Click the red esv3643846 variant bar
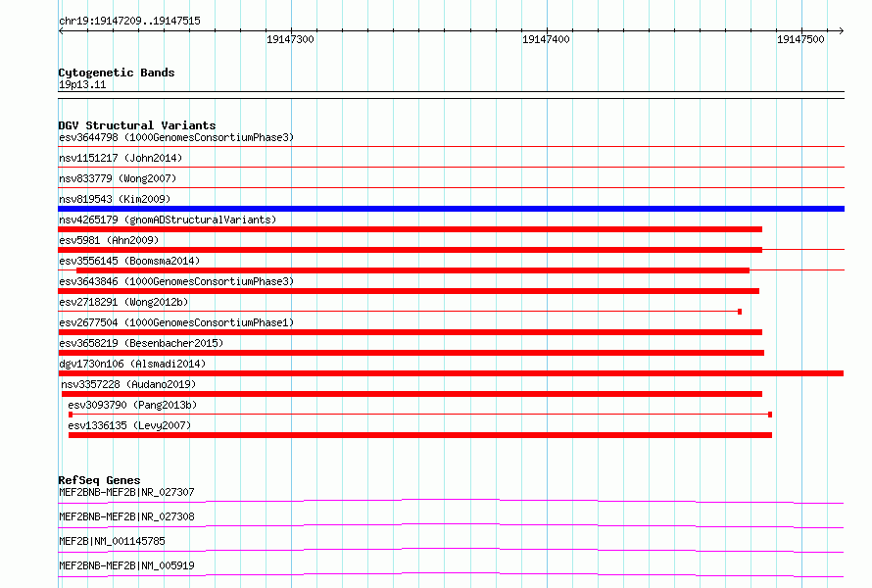 point(409,291)
